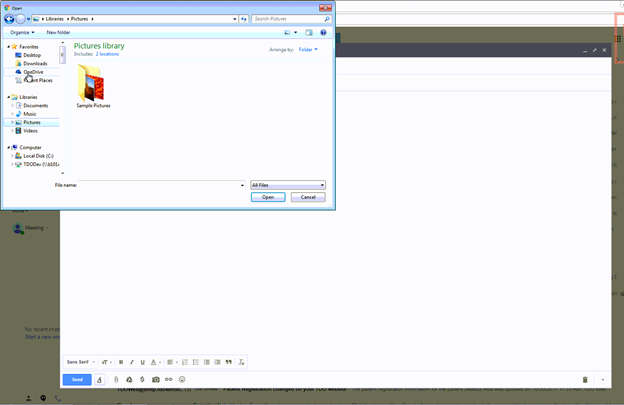
Task: Open the Organize menu in the dialog
Action: (x=21, y=32)
